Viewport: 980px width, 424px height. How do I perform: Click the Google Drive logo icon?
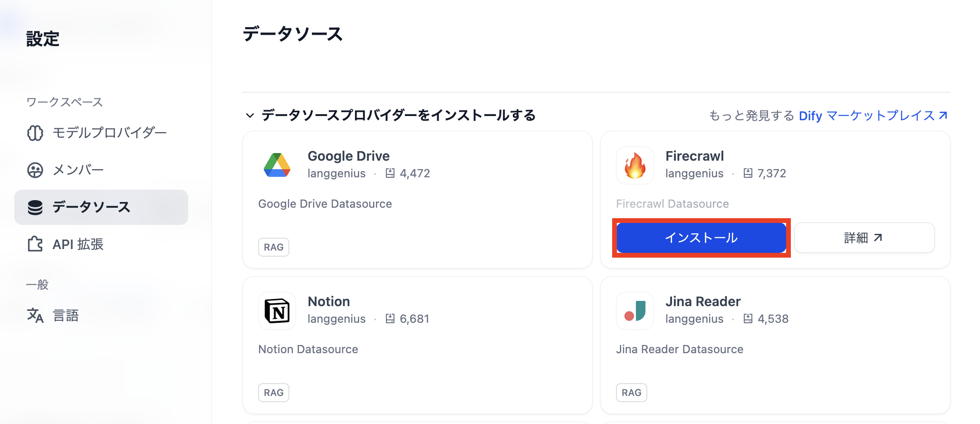click(x=277, y=165)
